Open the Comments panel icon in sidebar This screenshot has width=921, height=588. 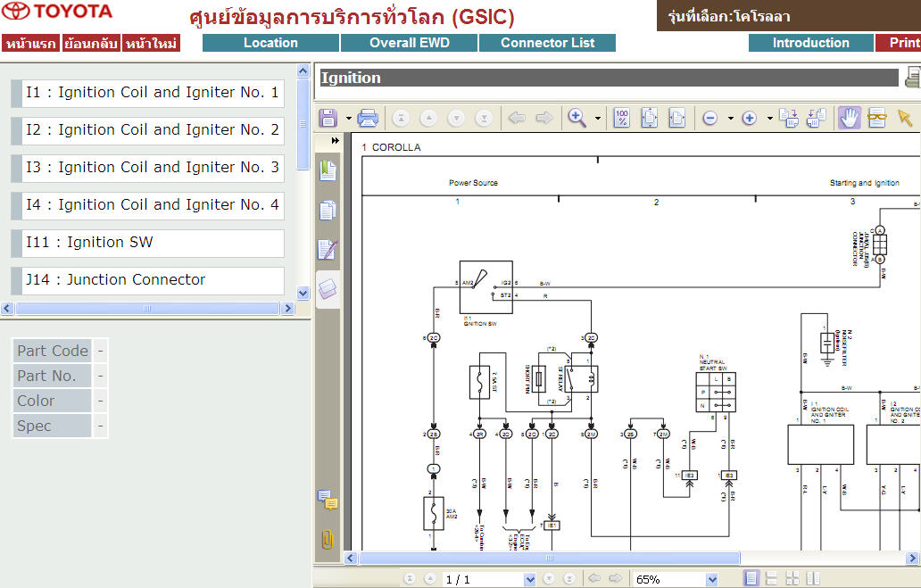tap(328, 500)
